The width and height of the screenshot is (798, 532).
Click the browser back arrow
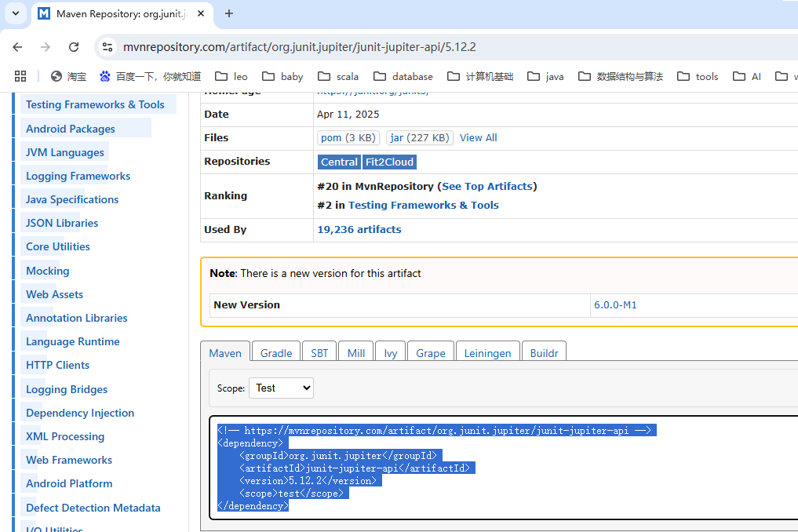pyautogui.click(x=17, y=47)
